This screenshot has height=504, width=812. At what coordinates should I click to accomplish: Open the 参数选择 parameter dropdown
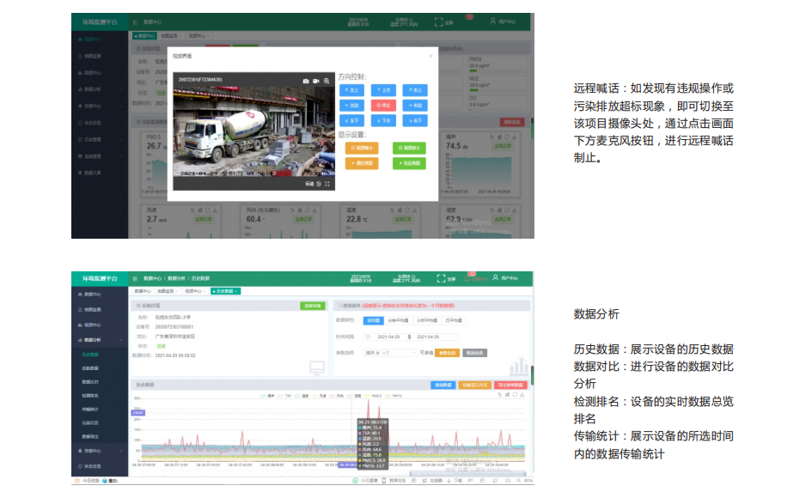point(390,353)
